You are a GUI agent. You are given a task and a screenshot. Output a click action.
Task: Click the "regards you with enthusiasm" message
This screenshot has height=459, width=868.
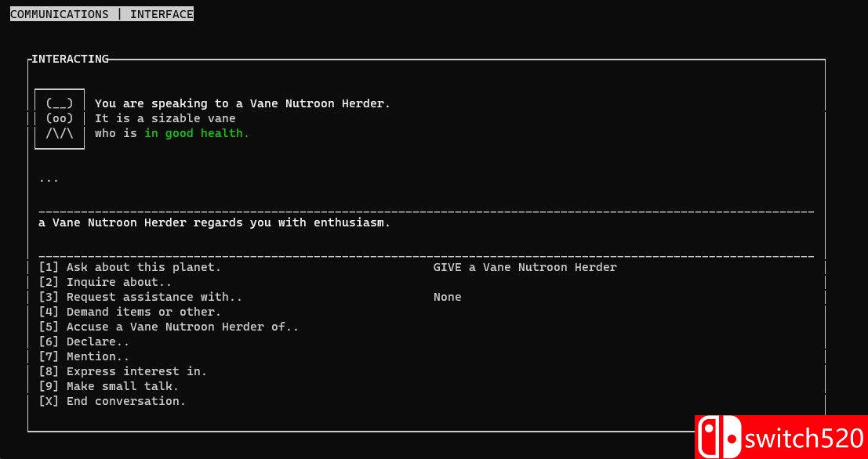[x=214, y=222]
